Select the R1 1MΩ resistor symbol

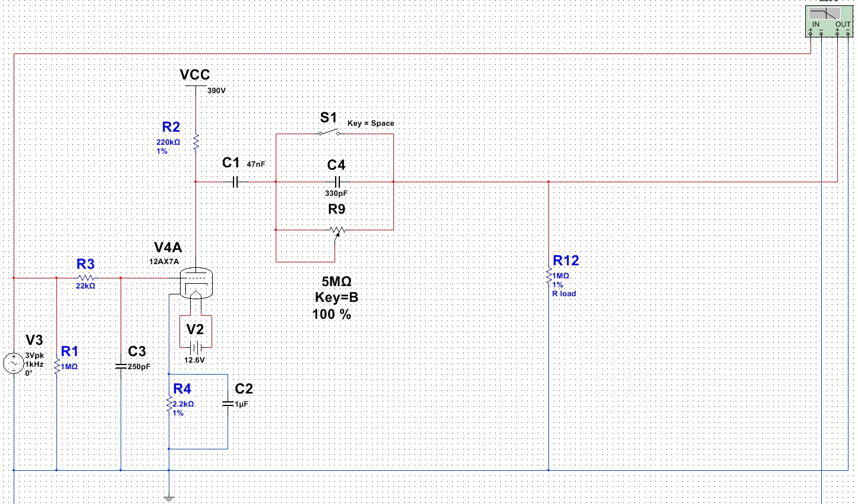[56, 367]
